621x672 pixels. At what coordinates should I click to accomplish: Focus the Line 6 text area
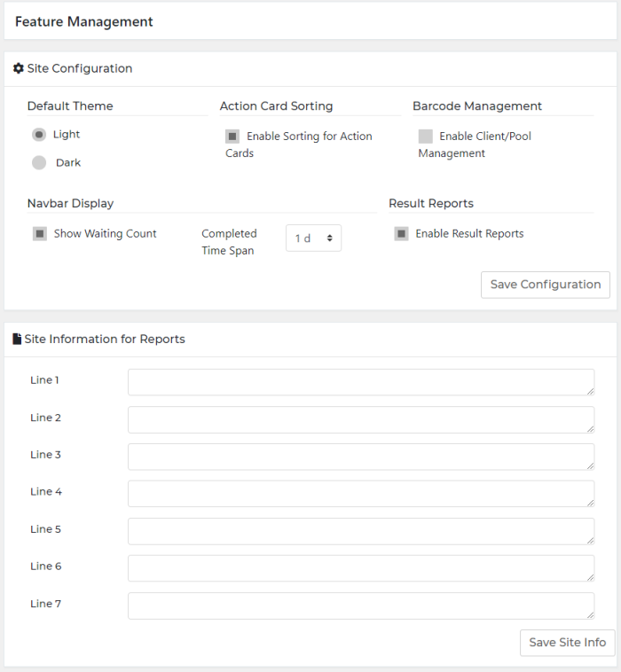coord(360,568)
